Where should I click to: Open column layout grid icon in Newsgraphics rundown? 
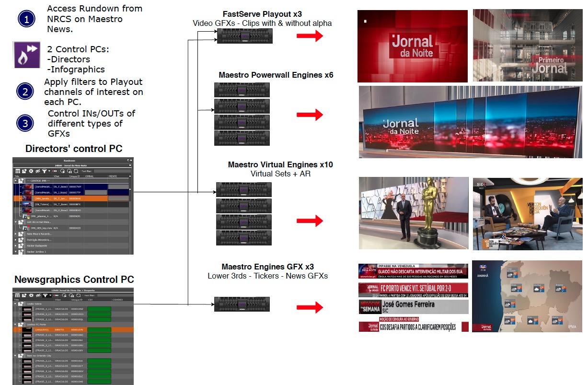click(x=17, y=295)
